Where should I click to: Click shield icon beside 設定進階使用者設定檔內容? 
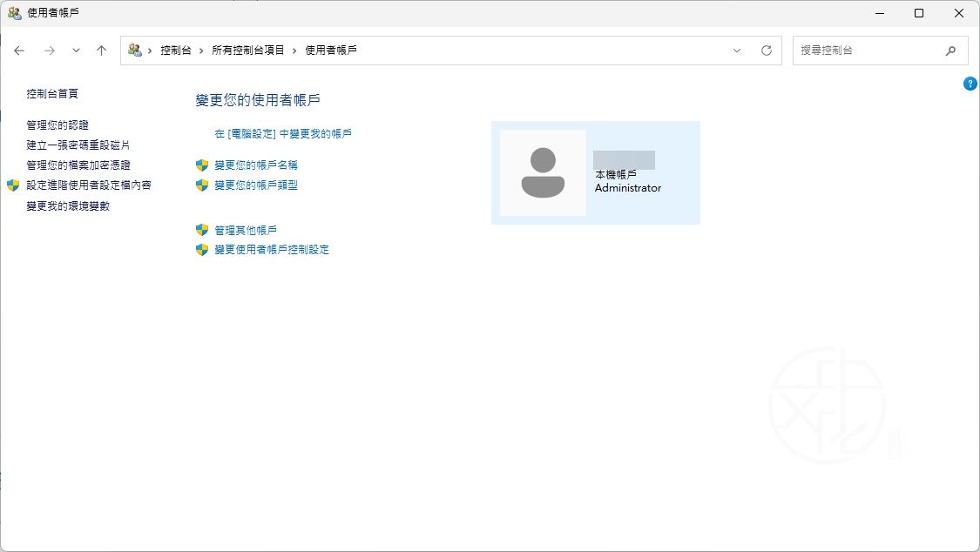click(13, 185)
